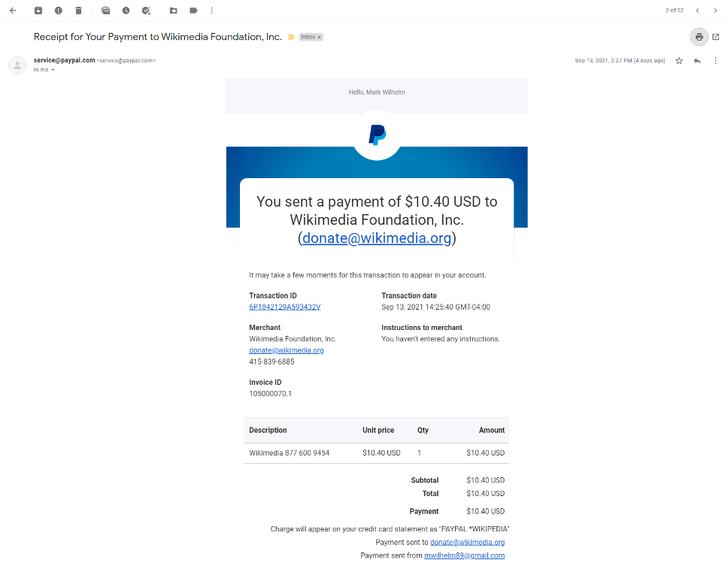
Task: Click the unit price cell '$10.40 USD'
Action: point(381,453)
